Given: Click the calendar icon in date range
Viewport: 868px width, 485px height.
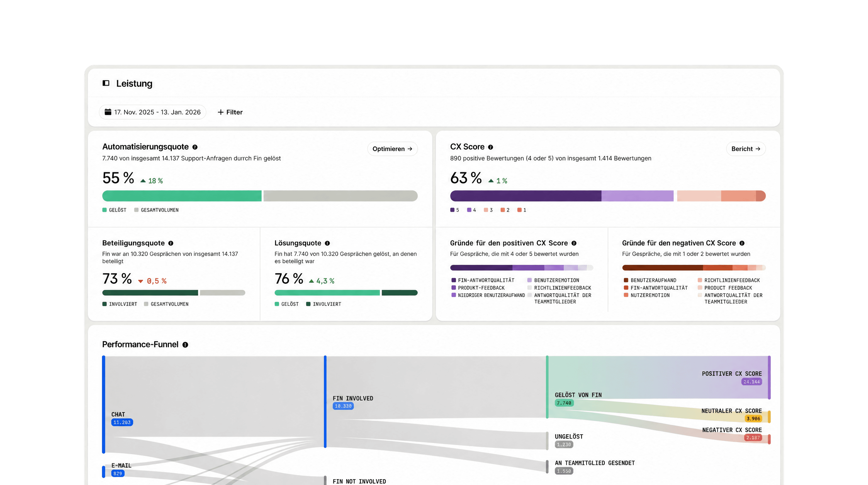Looking at the screenshot, I should (108, 112).
